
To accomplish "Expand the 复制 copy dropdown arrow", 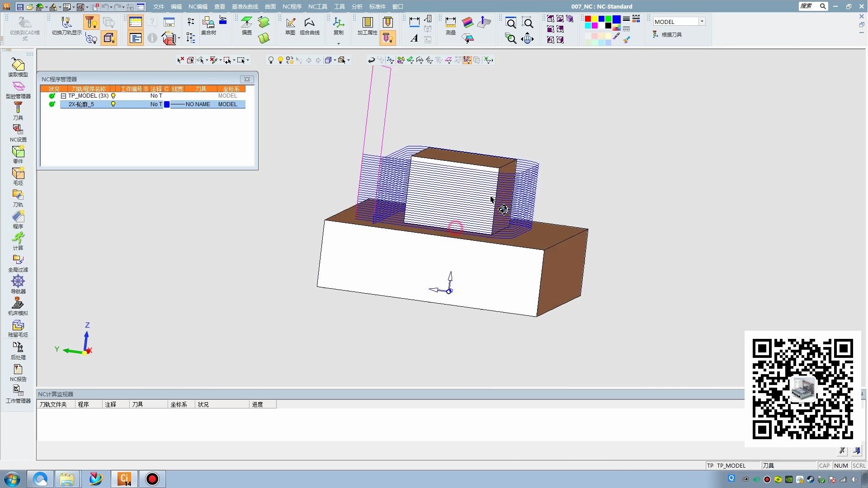I will point(338,44).
